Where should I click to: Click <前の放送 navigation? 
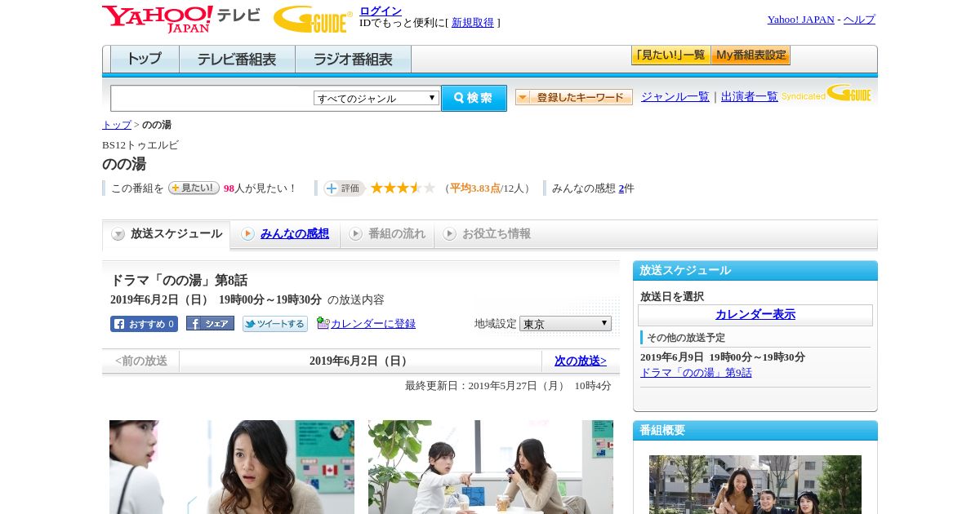coord(141,361)
